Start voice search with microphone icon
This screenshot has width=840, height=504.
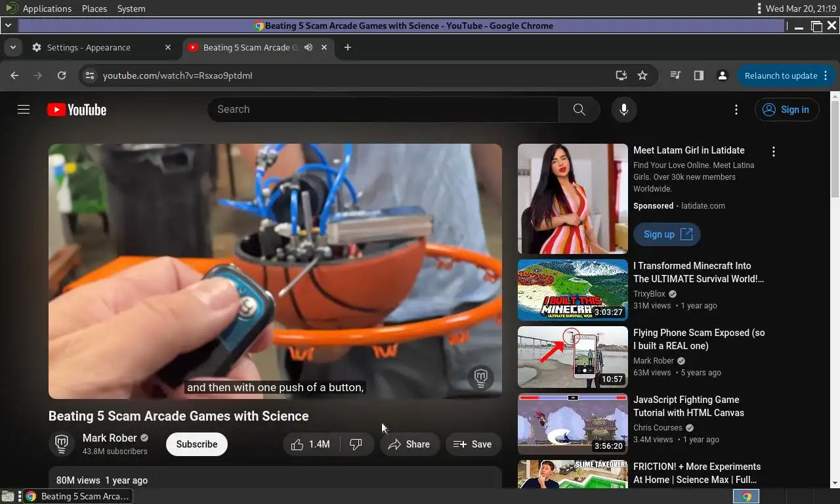pos(624,110)
